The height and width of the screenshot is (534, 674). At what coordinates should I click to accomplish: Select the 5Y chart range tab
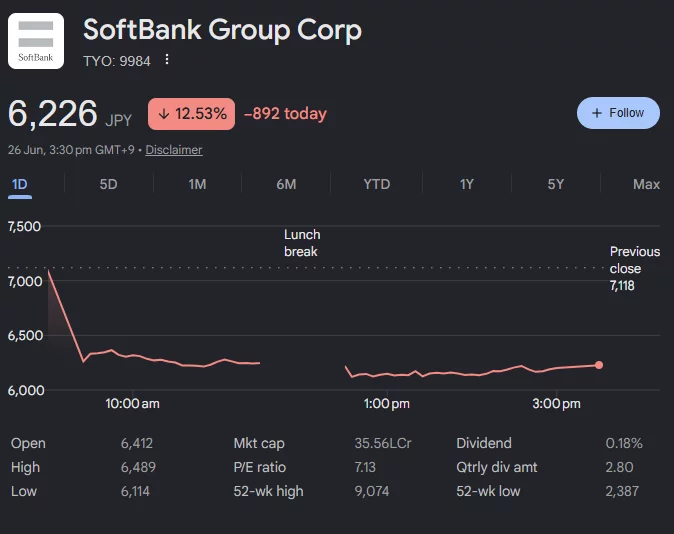pos(555,184)
